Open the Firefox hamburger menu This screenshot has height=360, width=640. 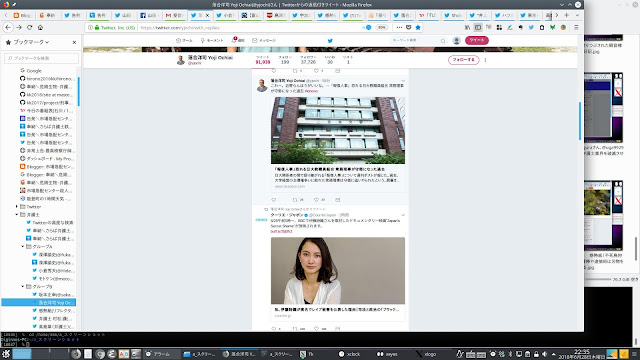(x=576, y=27)
